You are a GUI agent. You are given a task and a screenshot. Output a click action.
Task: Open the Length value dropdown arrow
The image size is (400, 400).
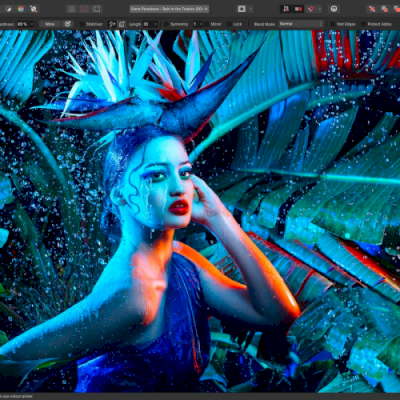(155, 24)
